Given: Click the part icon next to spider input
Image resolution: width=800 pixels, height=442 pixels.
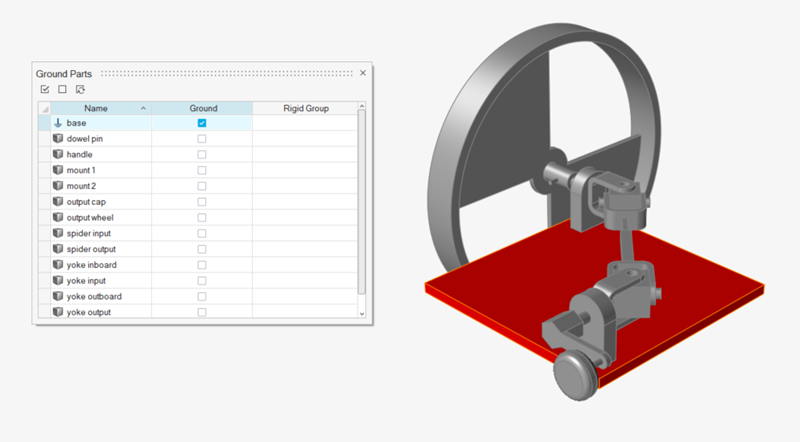Looking at the screenshot, I should coord(57,233).
